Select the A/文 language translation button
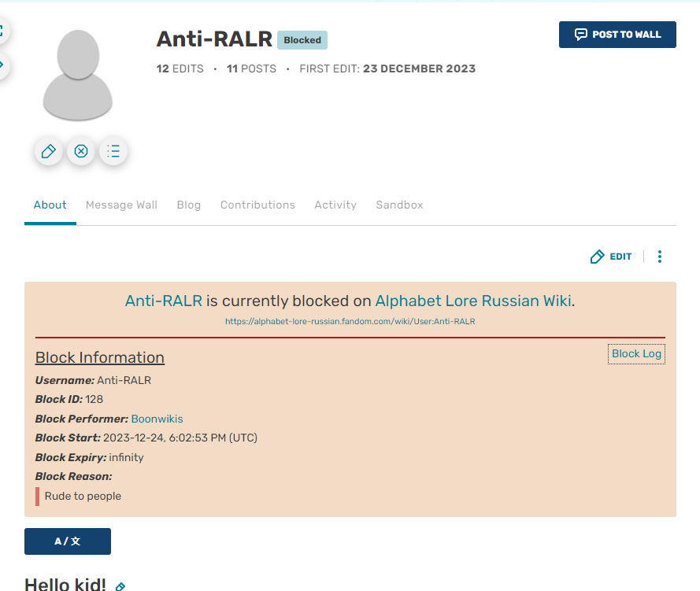Screen dimensions: 700x591 tap(67, 541)
